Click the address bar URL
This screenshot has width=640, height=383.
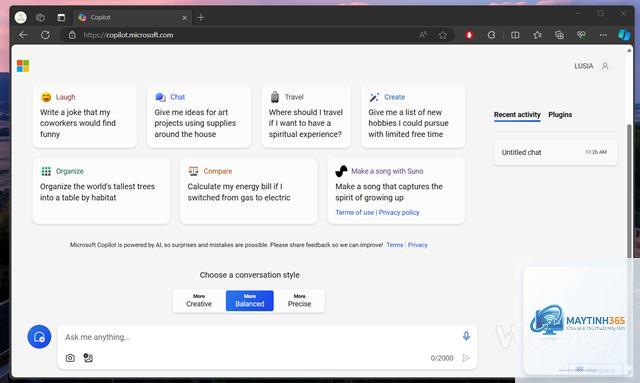pyautogui.click(x=129, y=35)
